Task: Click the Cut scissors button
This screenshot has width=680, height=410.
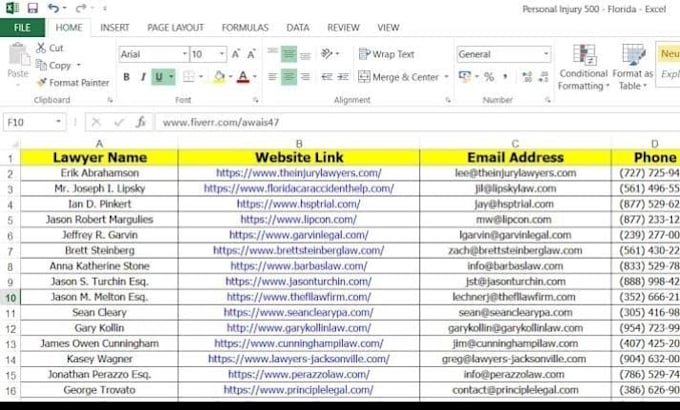Action: click(49, 48)
